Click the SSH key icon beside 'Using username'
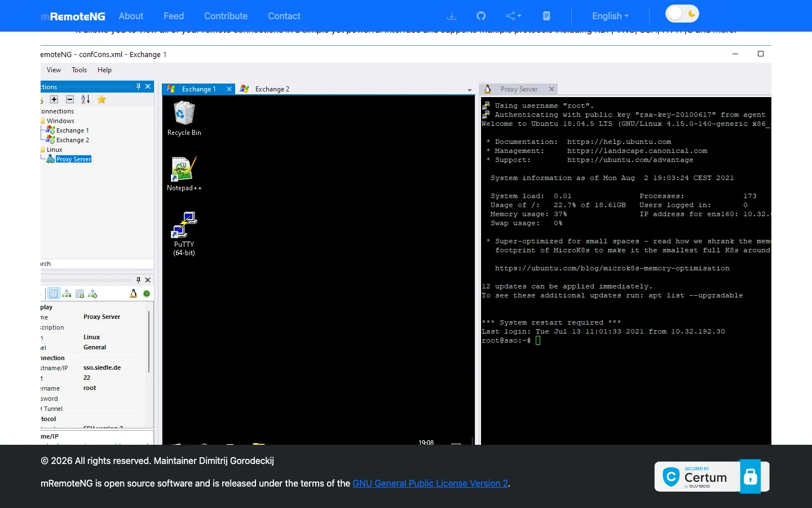Image resolution: width=812 pixels, height=508 pixels. pos(486,106)
